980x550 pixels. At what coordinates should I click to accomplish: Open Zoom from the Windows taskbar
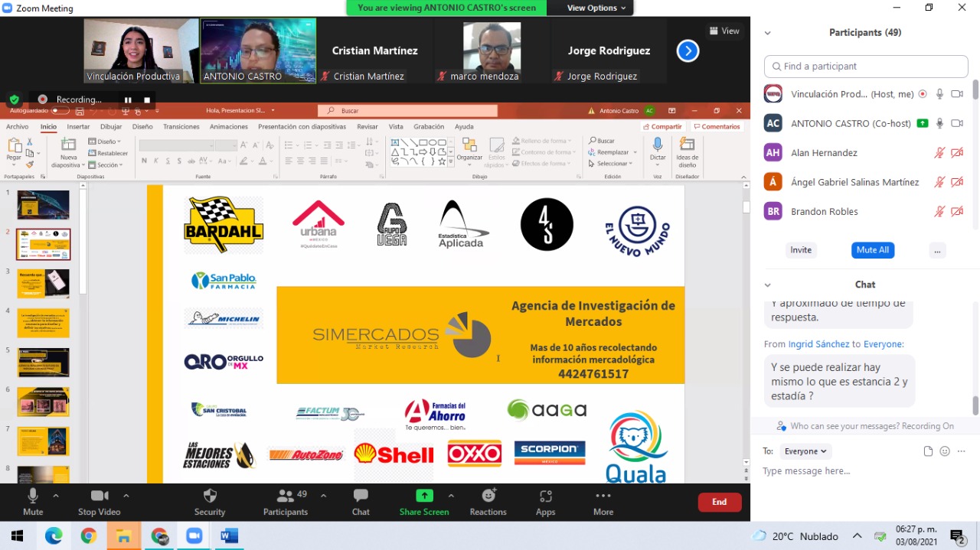tap(194, 536)
